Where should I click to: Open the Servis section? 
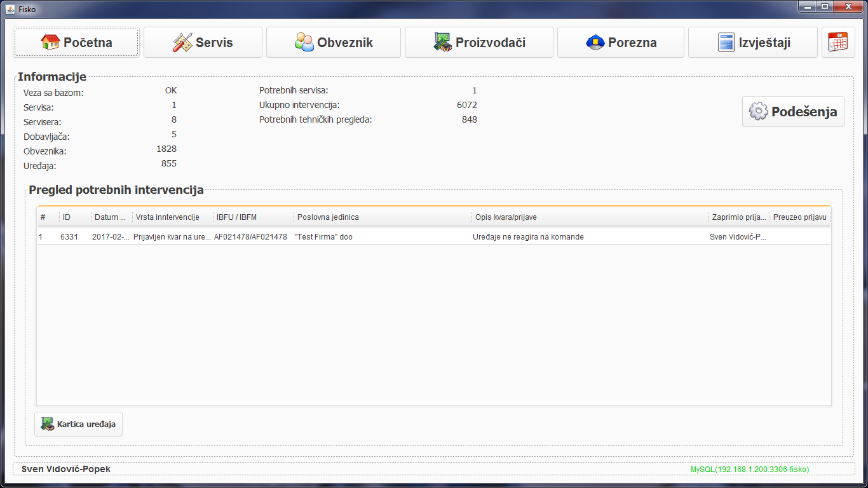coord(203,43)
